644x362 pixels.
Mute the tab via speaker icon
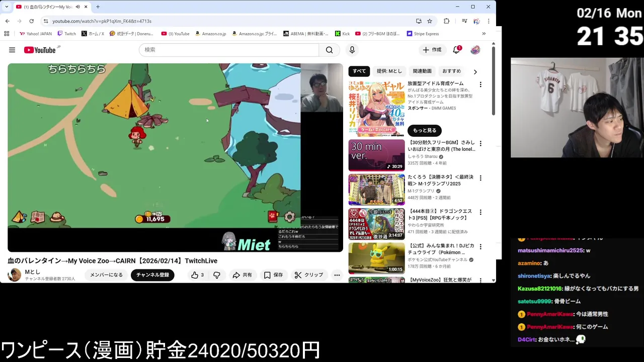(77, 7)
